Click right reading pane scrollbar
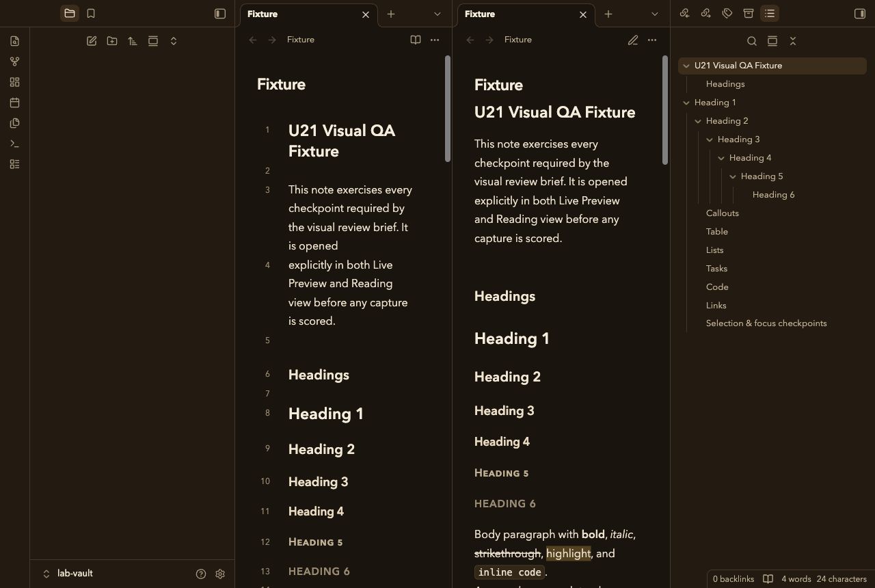The width and height of the screenshot is (875, 588). point(665,110)
